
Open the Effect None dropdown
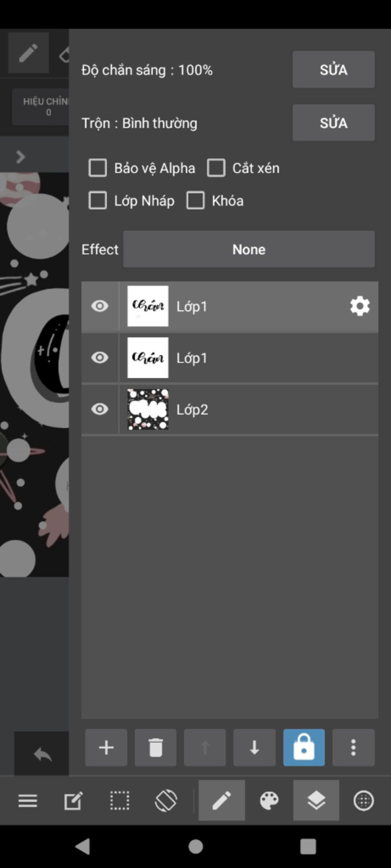click(249, 249)
